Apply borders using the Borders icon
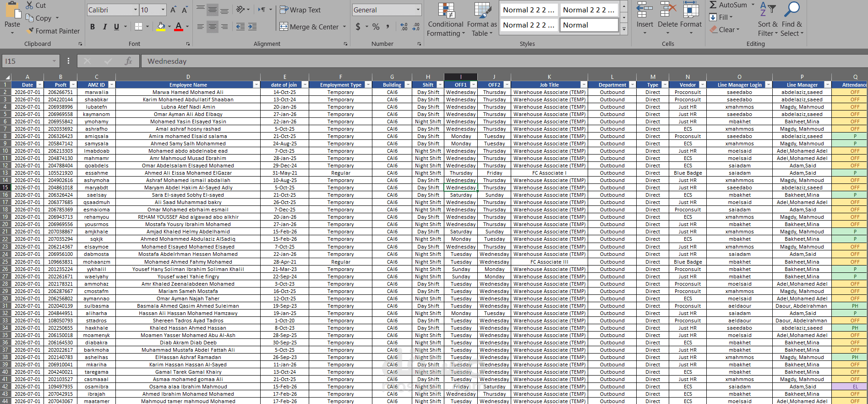The image size is (868, 404). (138, 27)
